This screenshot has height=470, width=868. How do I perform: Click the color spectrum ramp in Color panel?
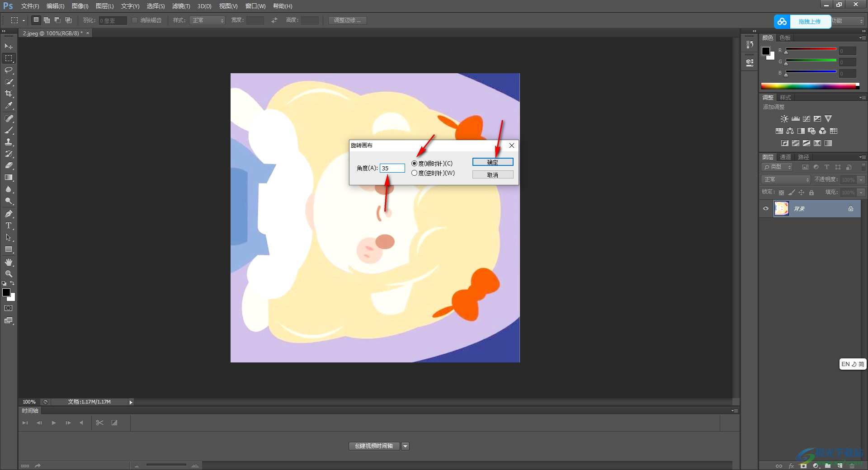click(x=810, y=86)
